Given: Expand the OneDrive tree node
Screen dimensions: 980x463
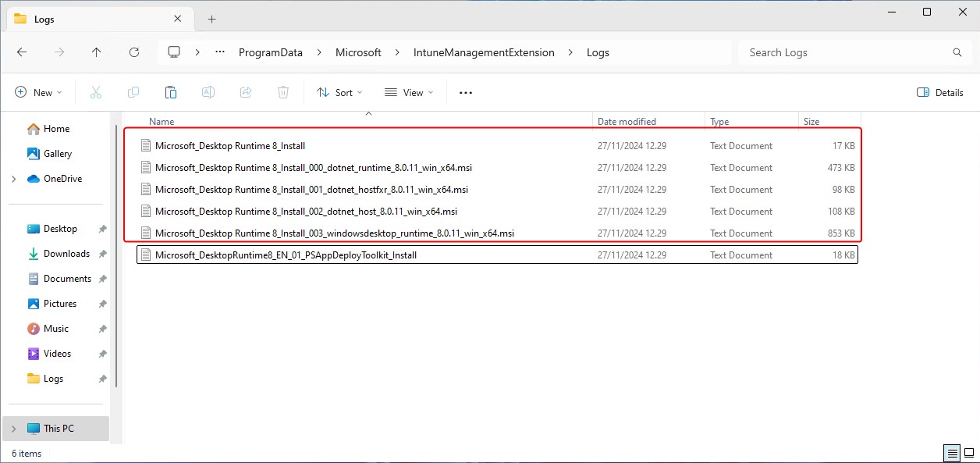Looking at the screenshot, I should point(14,179).
